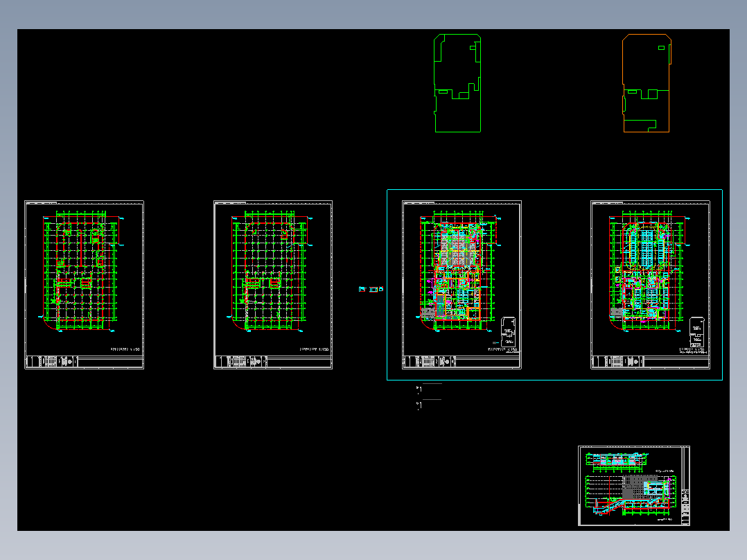This screenshot has width=747, height=560.
Task: Click the key plan inset on gray-hatched sheet
Action: [x=509, y=332]
